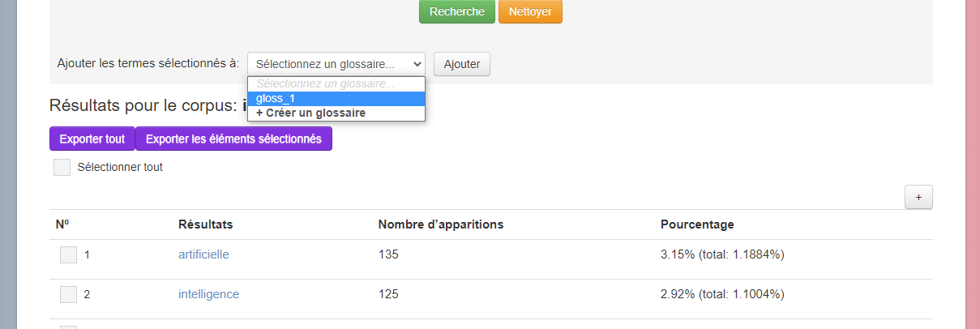Click the Ajouter button beside the glossary dropdown
This screenshot has width=980, height=329.
click(x=461, y=64)
